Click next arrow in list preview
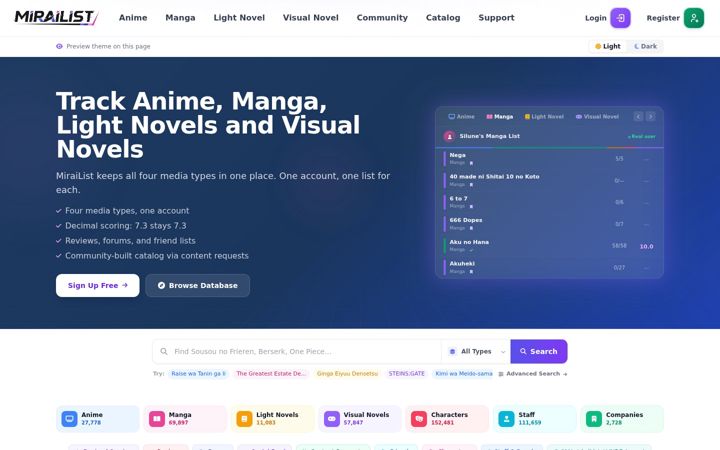The image size is (720, 450). (650, 117)
